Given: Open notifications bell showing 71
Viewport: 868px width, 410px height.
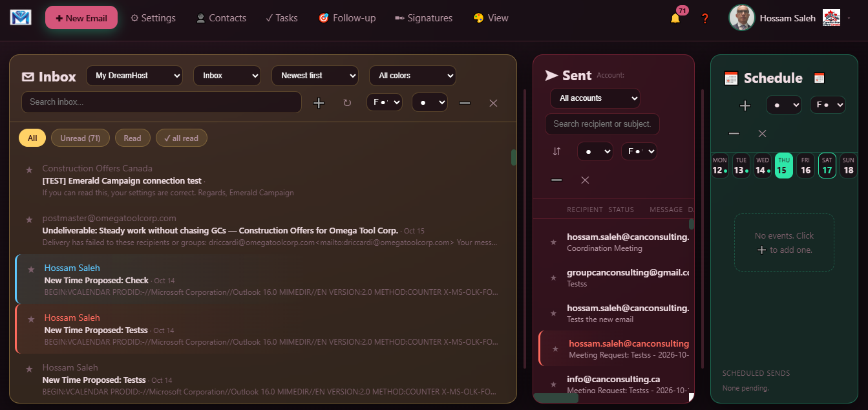Looking at the screenshot, I should 675,17.
